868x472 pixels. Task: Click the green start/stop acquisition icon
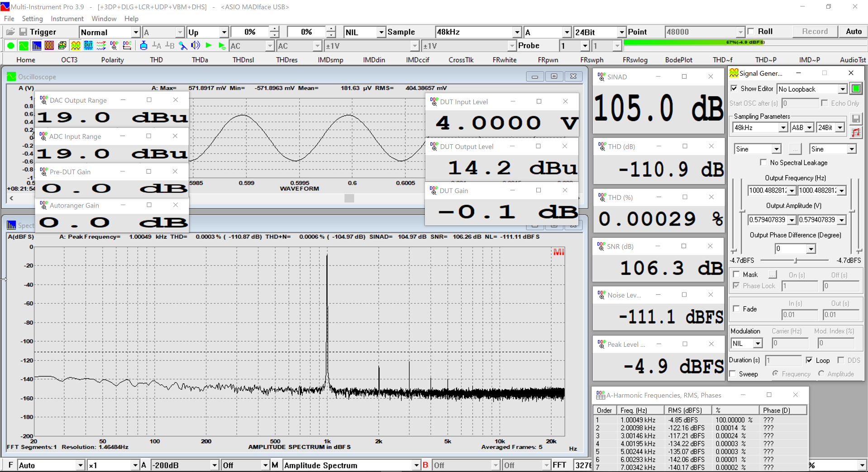[x=10, y=46]
